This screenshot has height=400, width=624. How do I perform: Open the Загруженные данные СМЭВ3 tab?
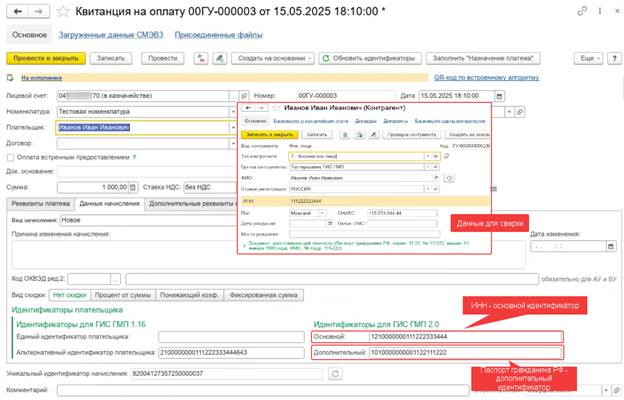[x=111, y=35]
